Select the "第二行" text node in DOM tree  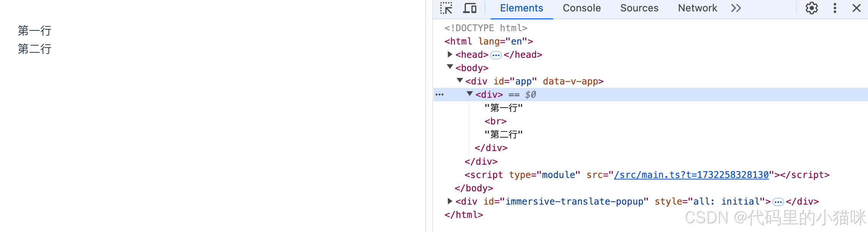503,135
